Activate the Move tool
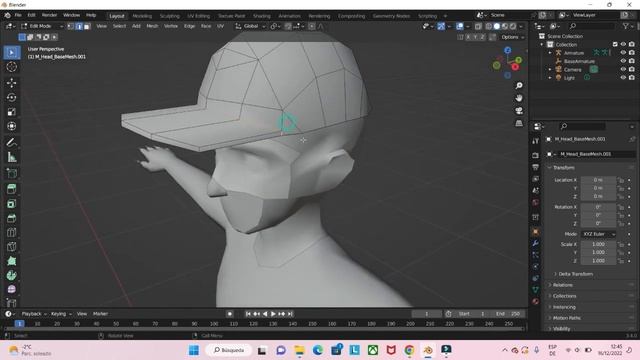Screen dimensions: 640x360 coord(12,83)
